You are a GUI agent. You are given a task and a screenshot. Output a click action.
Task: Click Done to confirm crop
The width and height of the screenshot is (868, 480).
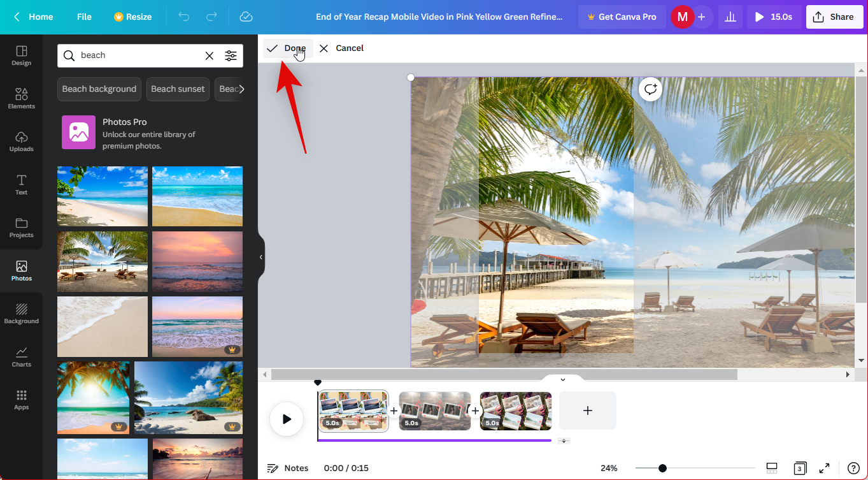pyautogui.click(x=287, y=48)
